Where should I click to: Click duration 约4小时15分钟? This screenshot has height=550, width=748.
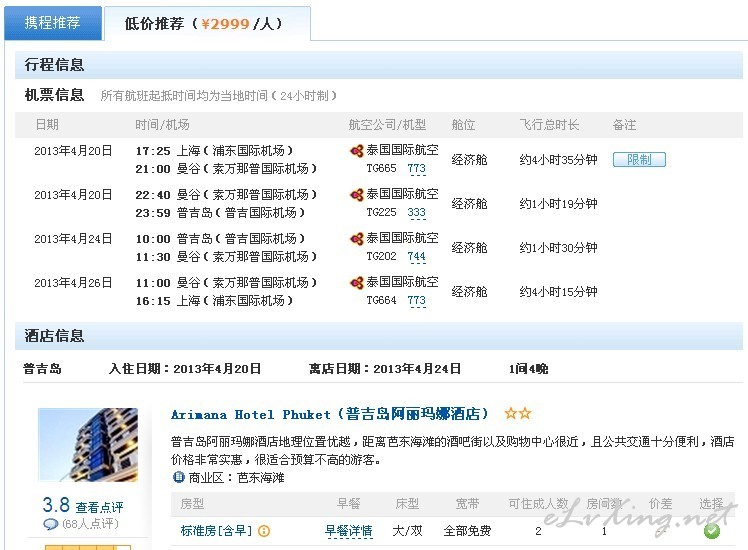click(558, 291)
